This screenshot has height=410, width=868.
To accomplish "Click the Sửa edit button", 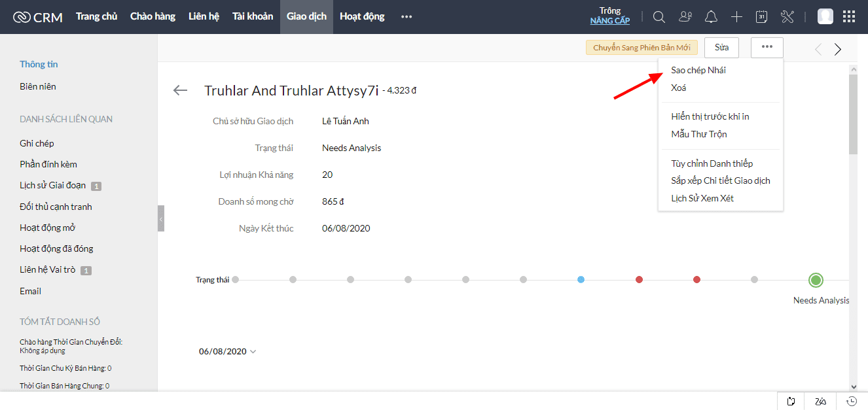I will 721,47.
